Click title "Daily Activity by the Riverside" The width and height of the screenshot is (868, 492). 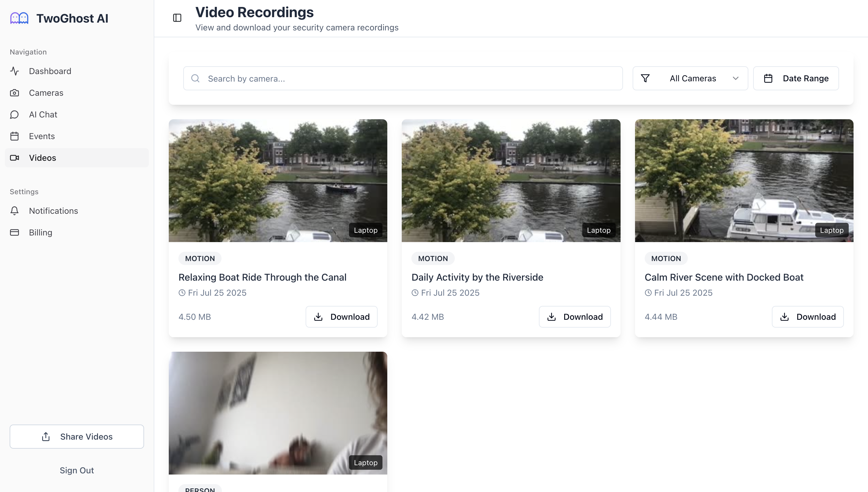[x=477, y=277]
